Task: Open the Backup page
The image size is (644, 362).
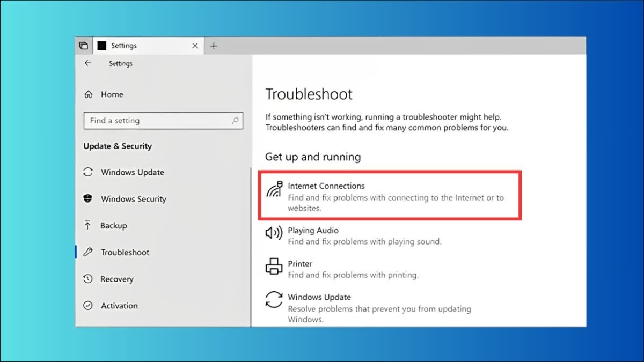Action: (113, 226)
